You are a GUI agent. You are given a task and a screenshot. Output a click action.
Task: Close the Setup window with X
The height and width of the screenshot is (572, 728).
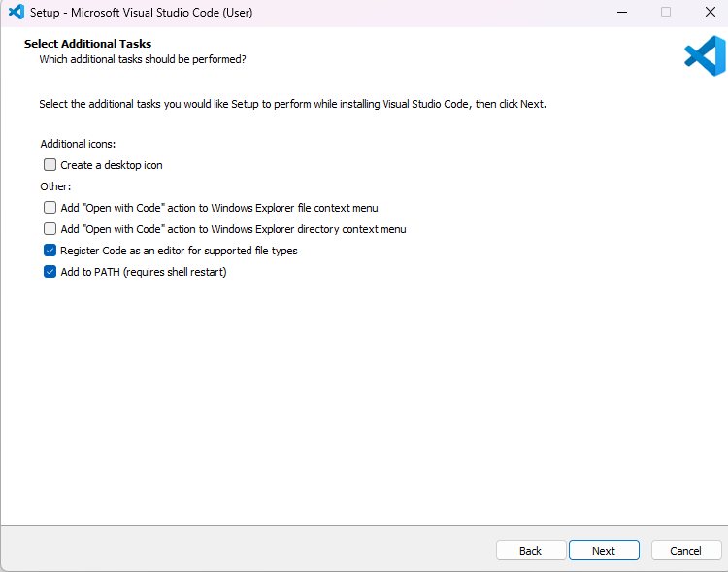click(710, 12)
